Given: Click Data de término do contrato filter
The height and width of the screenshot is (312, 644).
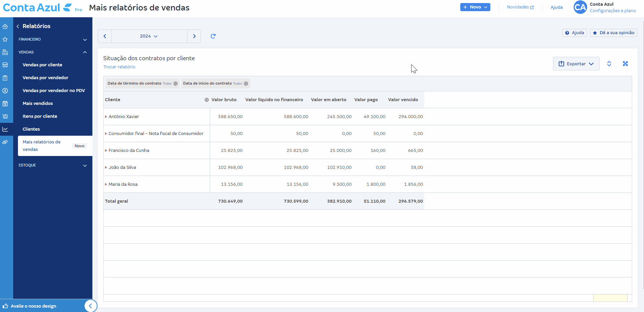Looking at the screenshot, I should click(142, 84).
